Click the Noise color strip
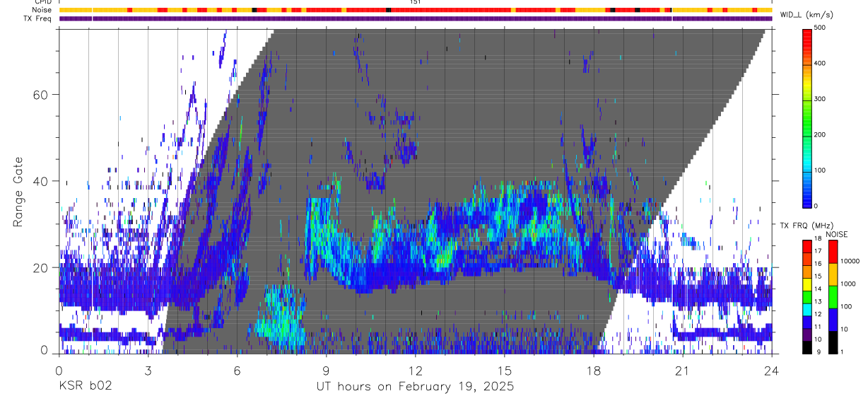This screenshot has width=868, height=401. click(x=416, y=11)
